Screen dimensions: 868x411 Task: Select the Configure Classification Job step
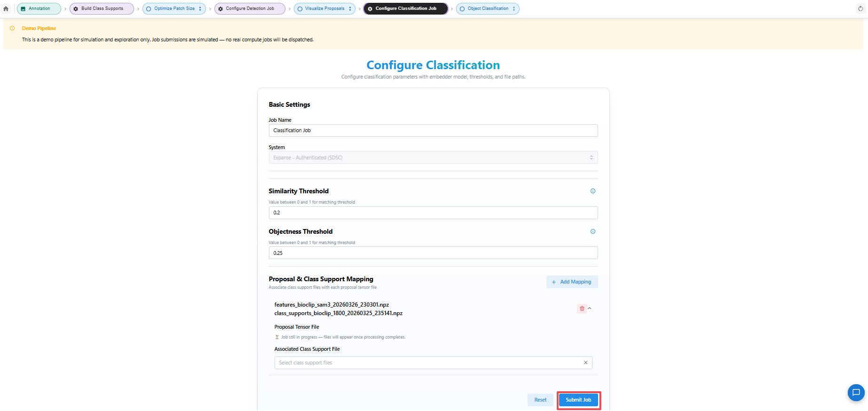point(405,8)
